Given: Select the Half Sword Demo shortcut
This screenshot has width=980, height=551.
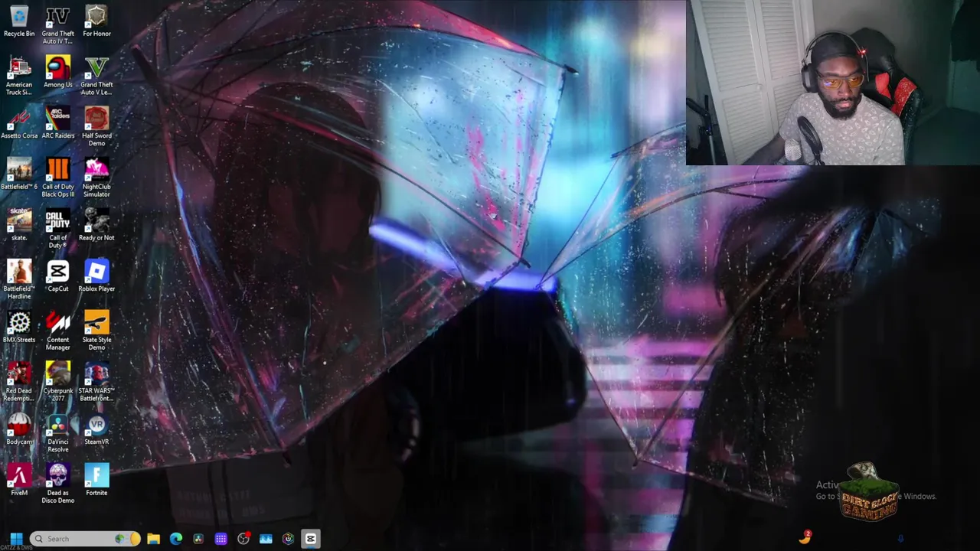Looking at the screenshot, I should 96,127.
